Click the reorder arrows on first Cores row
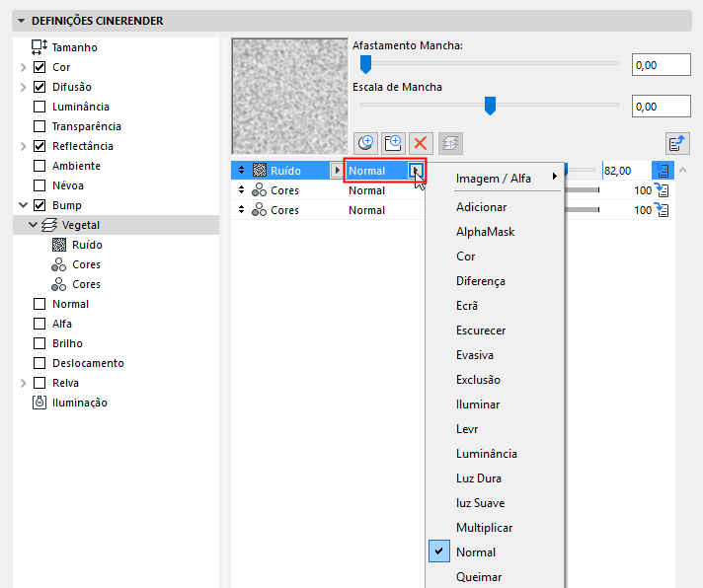 [x=241, y=189]
